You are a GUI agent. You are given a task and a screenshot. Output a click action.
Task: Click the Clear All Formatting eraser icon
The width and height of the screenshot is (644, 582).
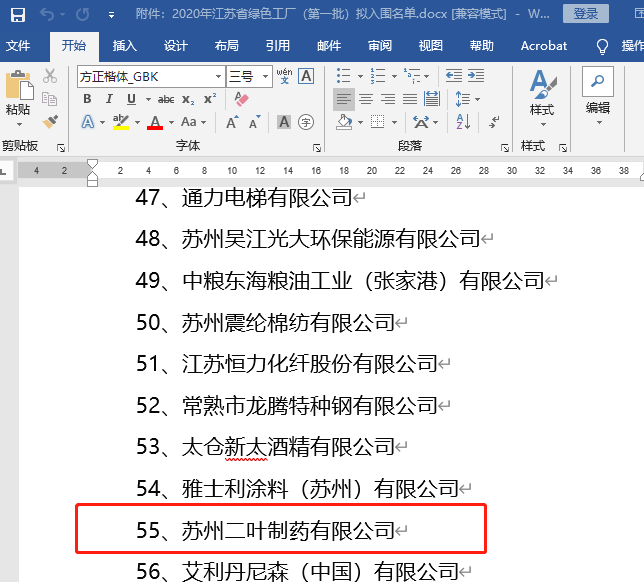[240, 99]
